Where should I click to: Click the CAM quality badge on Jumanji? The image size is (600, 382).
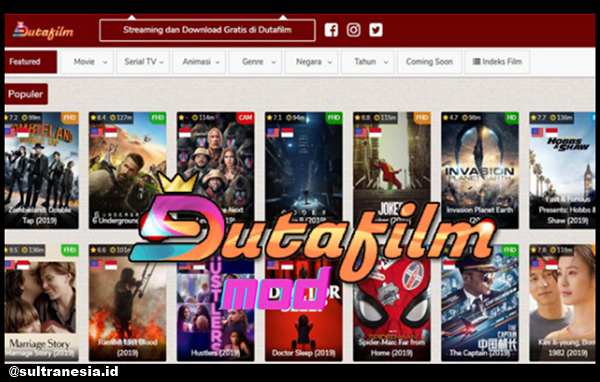(x=245, y=118)
